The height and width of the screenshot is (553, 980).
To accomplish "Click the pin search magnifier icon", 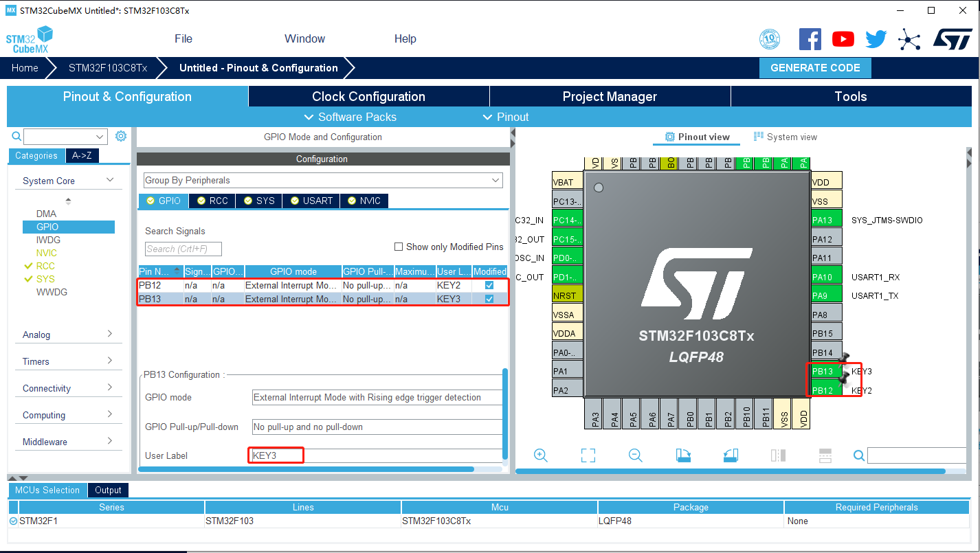I will [859, 455].
